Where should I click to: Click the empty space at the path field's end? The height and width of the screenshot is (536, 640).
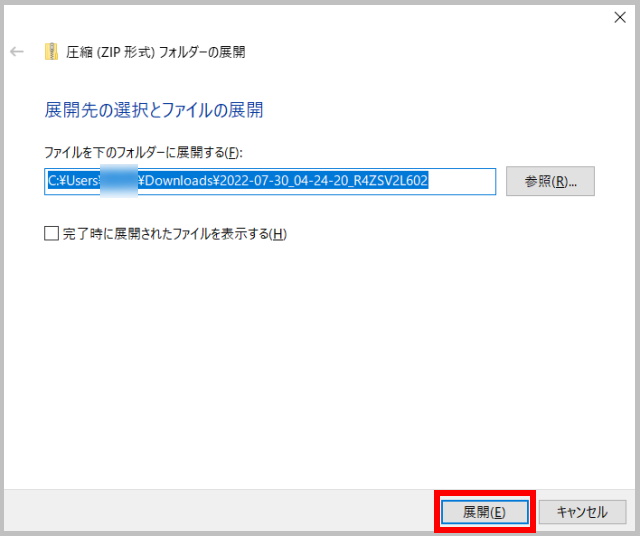465,181
